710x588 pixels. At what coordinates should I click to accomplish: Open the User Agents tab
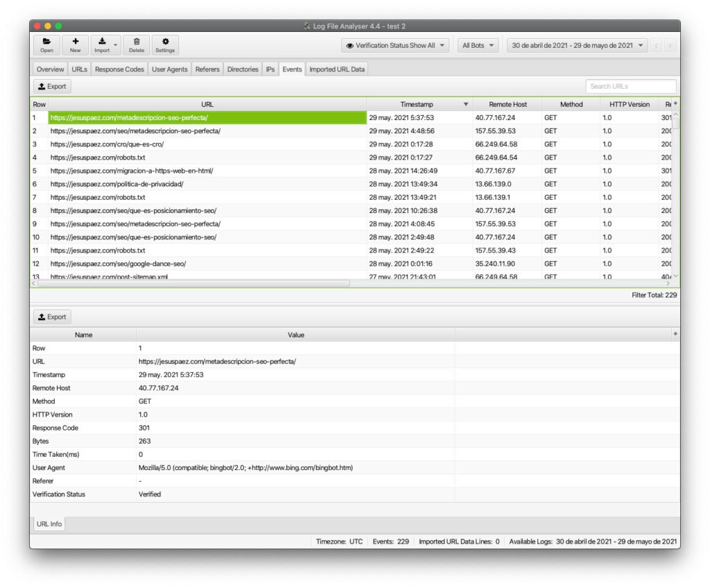[x=169, y=69]
